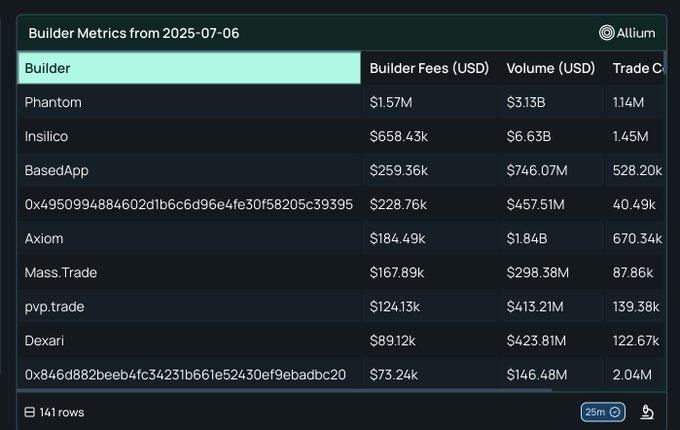Click Mass.Trade builder cell

189,272
